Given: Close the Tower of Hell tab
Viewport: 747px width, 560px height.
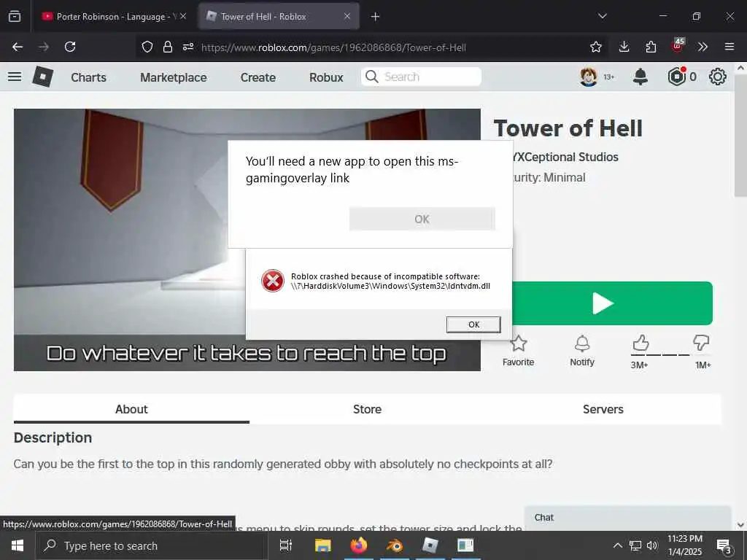Looking at the screenshot, I should coord(347,16).
